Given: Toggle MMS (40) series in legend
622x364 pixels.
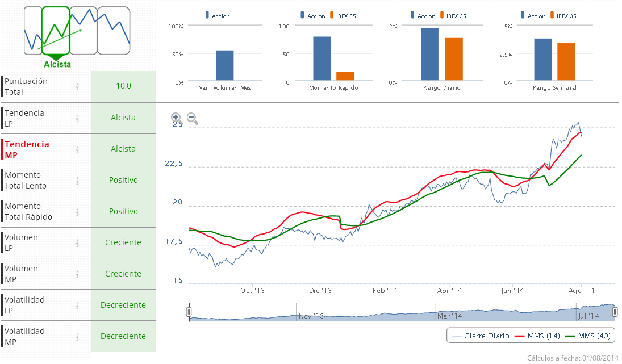Looking at the screenshot, I should click(588, 336).
